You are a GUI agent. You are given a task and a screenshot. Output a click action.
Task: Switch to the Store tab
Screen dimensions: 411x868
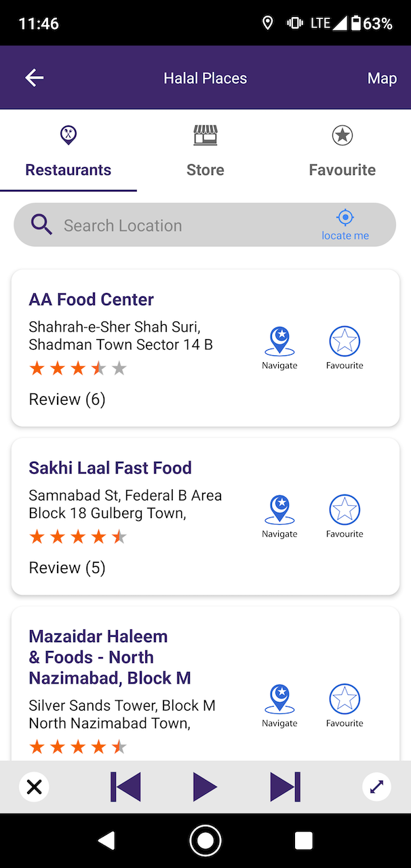pos(205,151)
